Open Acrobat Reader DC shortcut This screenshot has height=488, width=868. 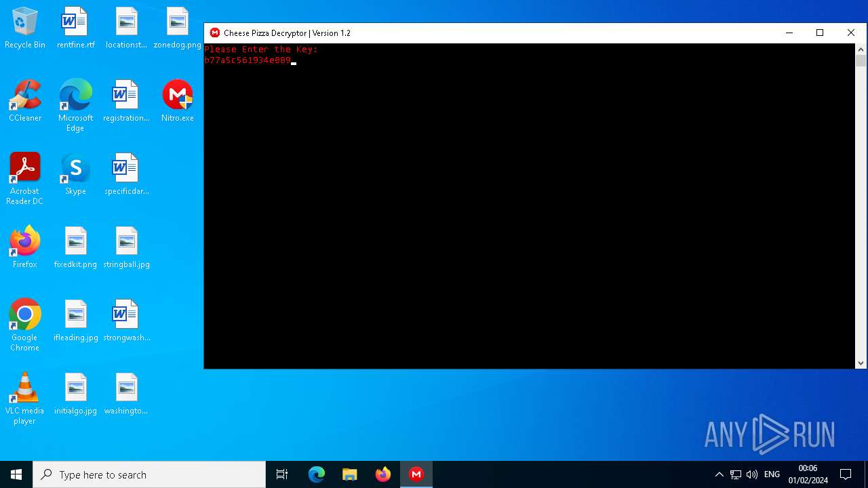[25, 180]
